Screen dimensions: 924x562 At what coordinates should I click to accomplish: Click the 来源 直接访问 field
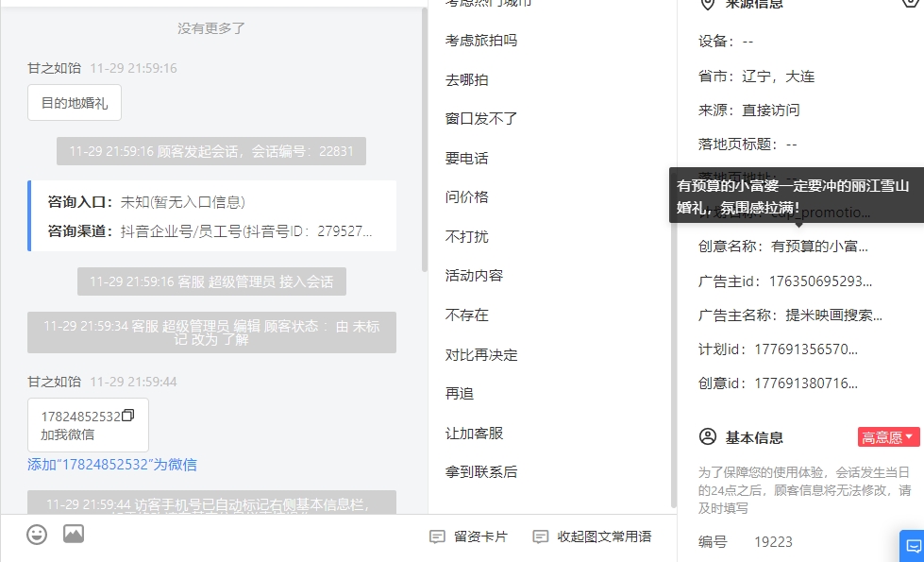coord(749,111)
